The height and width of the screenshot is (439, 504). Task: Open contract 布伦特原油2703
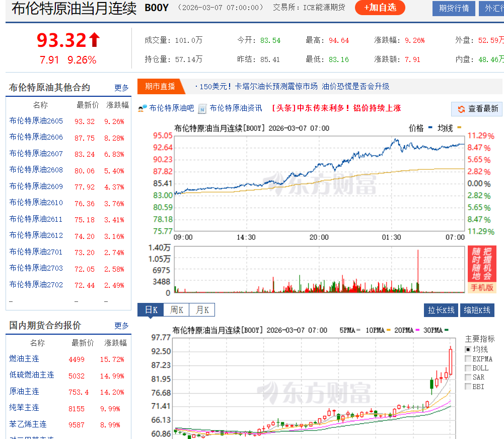pos(36,268)
